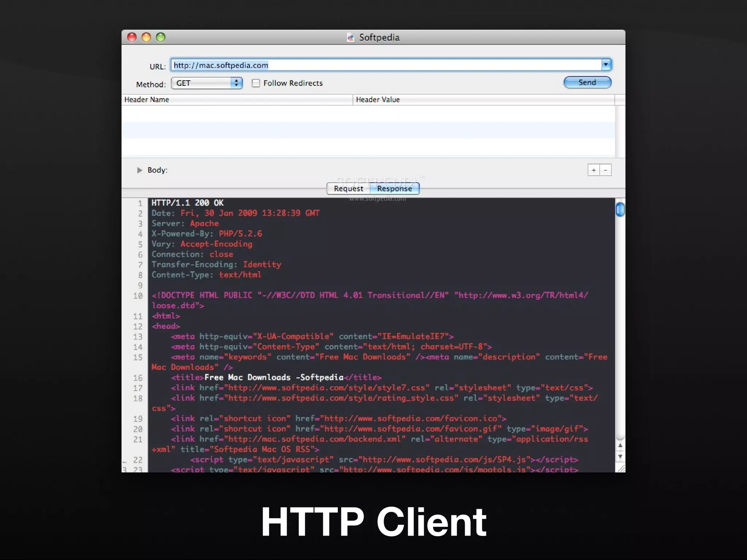The width and height of the screenshot is (747, 560).
Task: Click the favicon.ico link line
Action: [338, 419]
